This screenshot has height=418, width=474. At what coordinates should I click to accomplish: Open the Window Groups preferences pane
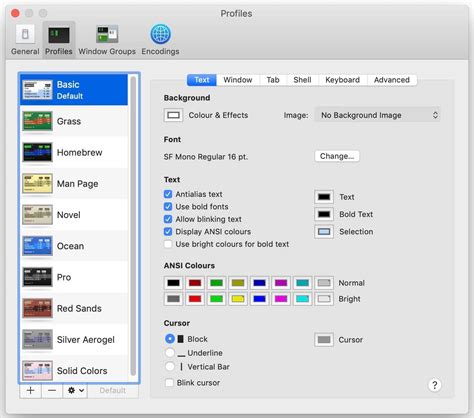point(107,40)
